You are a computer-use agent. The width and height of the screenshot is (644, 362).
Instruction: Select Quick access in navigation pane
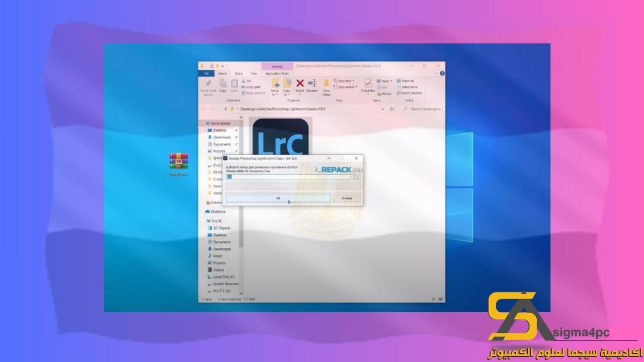[x=218, y=123]
